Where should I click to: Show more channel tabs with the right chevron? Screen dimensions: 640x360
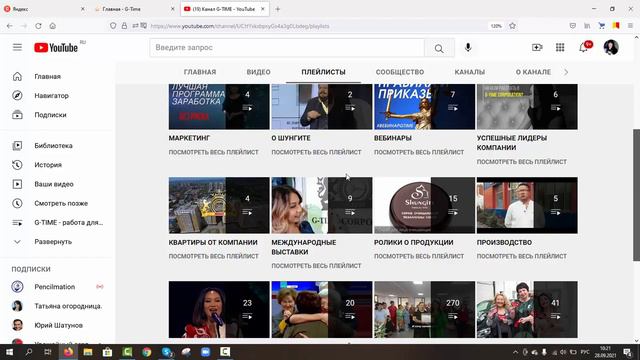click(566, 72)
